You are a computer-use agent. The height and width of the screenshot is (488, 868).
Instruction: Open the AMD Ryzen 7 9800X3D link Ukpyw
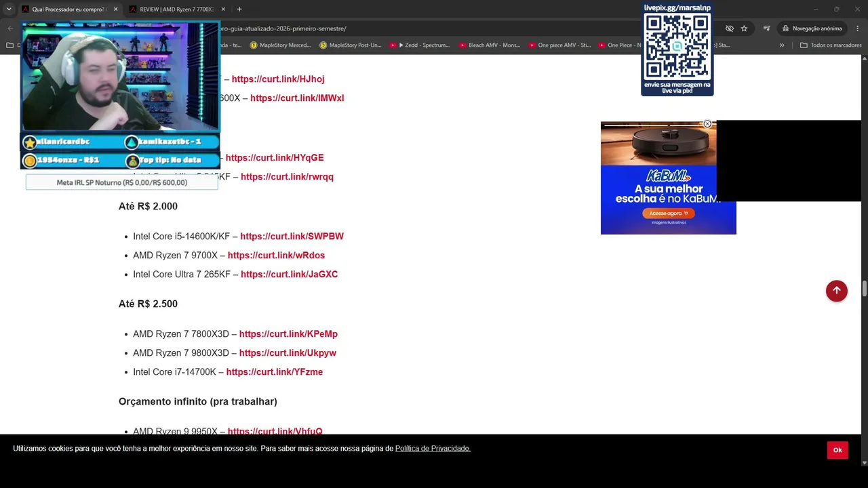click(x=288, y=353)
